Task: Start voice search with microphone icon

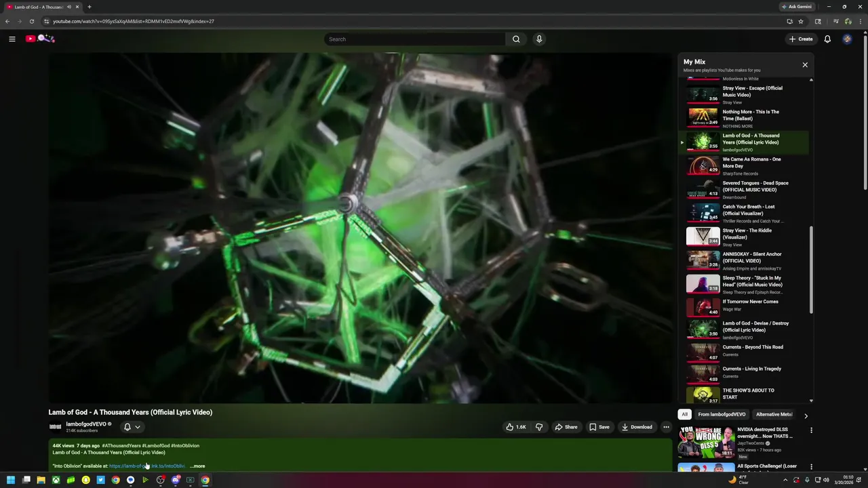Action: [x=539, y=39]
